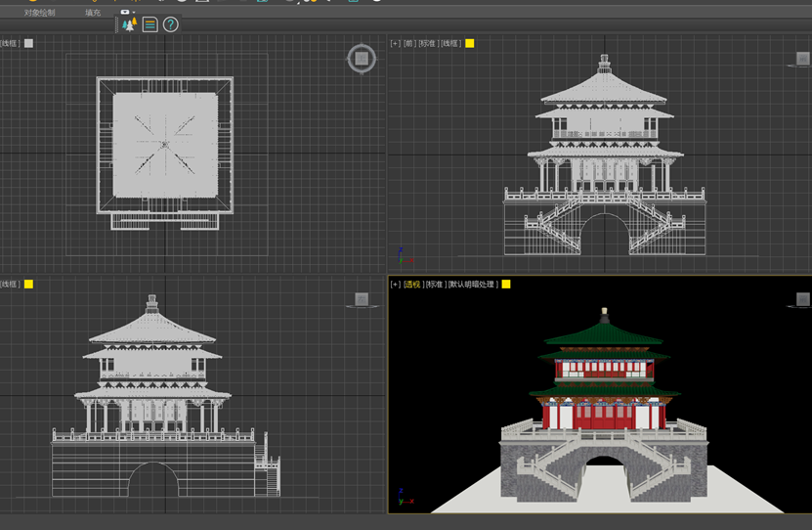Screen dimensions: 812x530
Task: Click the pagoda wireframe in left viewport
Action: pos(166,396)
